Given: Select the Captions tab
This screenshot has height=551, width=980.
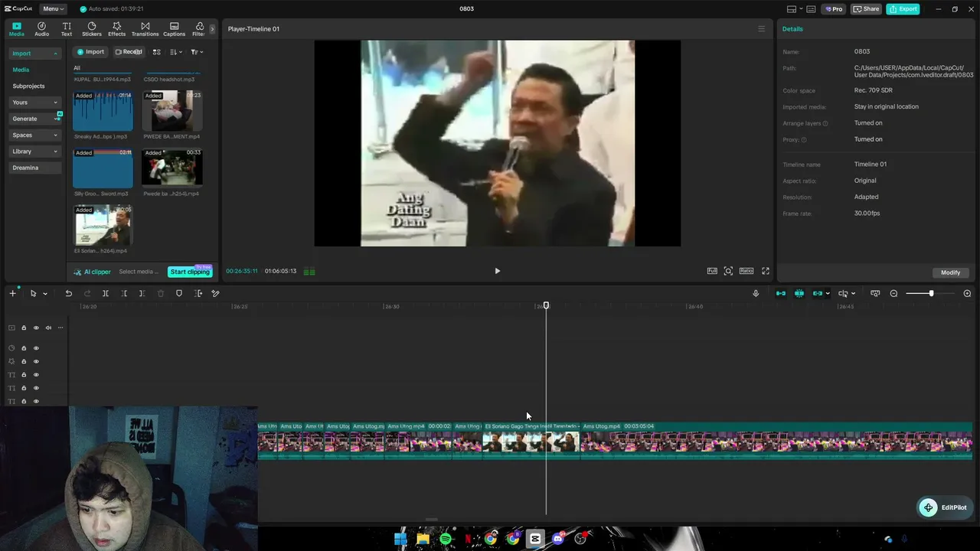Looking at the screenshot, I should coord(174,29).
